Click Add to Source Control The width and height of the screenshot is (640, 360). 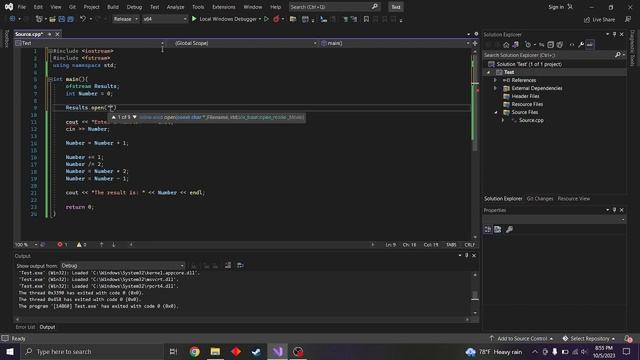522,338
